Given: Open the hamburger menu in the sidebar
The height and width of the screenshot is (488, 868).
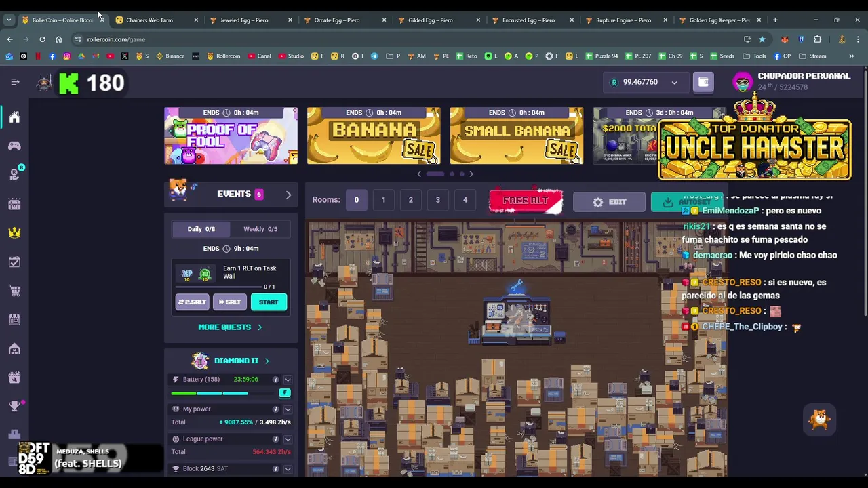Looking at the screenshot, I should pos(15,82).
